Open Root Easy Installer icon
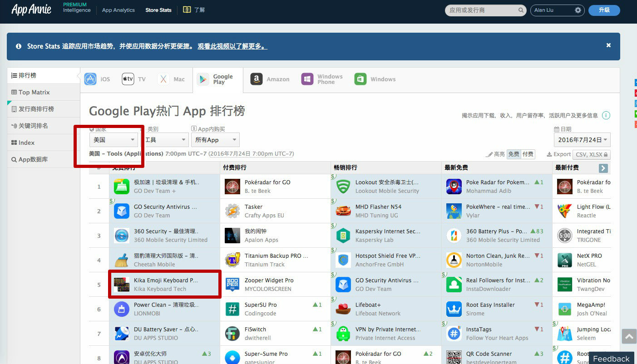 coord(454,309)
